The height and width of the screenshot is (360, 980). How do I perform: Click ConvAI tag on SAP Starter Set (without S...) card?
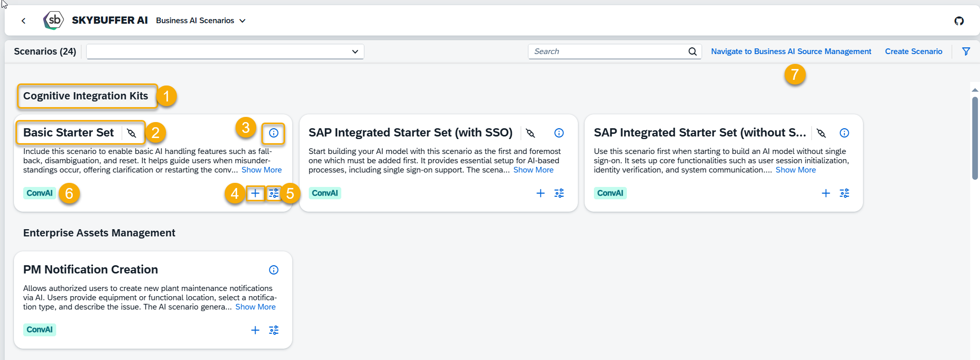610,193
